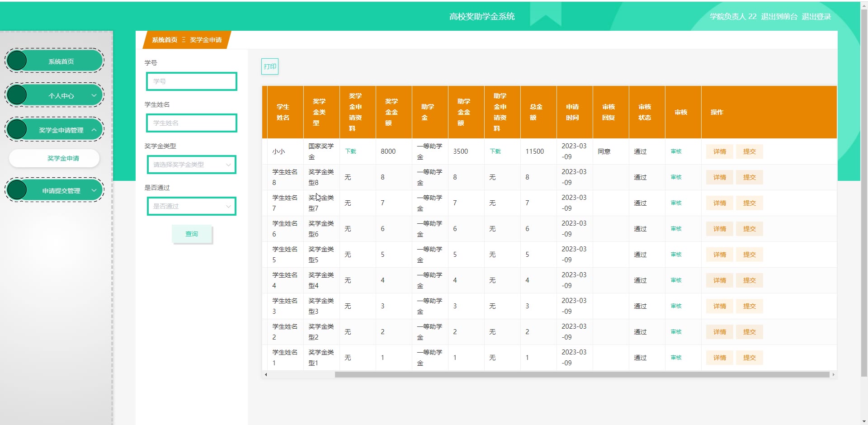Click 审核 link in 小小 row
This screenshot has height=425, width=868.
pos(676,151)
